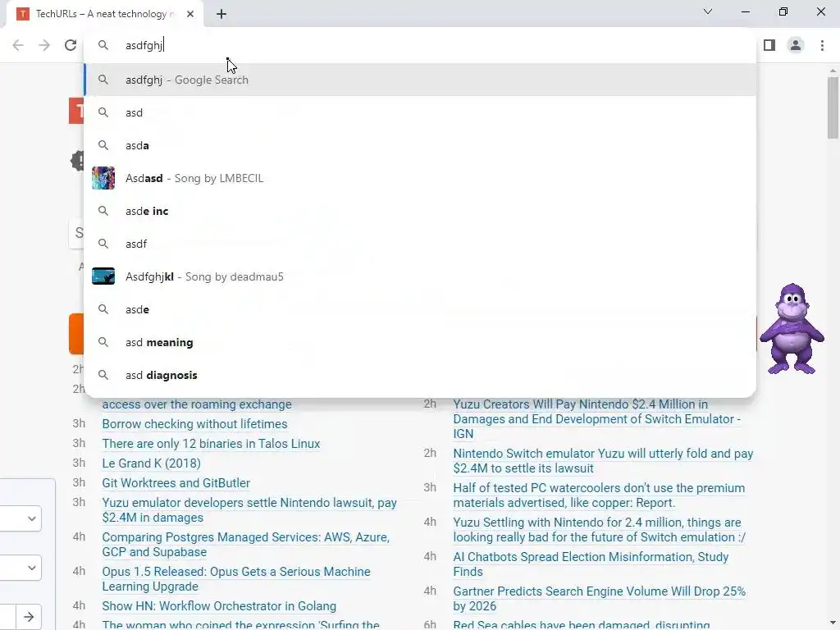Open 'Show HN: Workflow Orchestrator in Golang'

point(219,606)
